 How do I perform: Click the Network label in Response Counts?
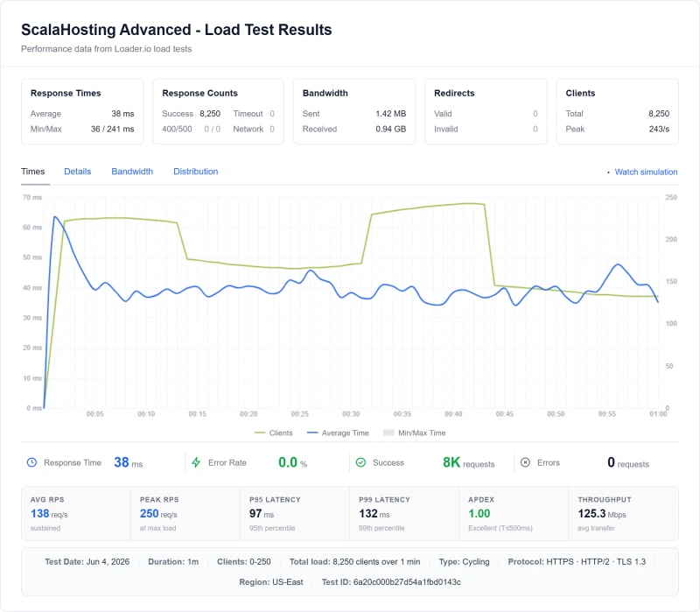click(248, 129)
